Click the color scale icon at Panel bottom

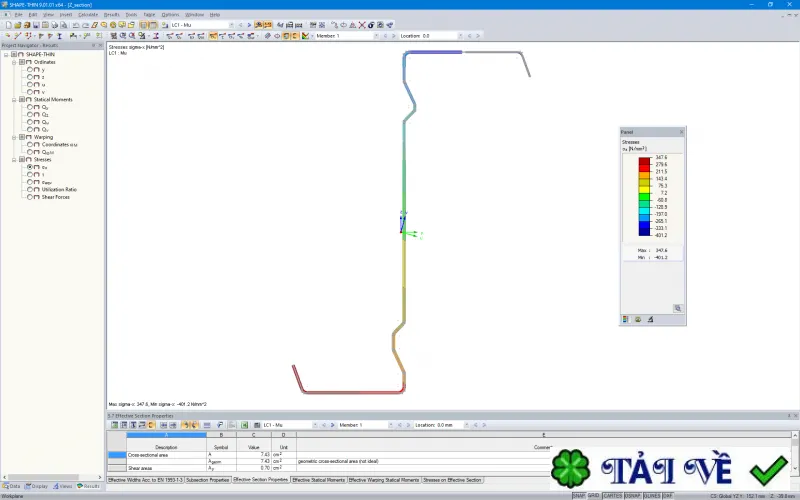[626, 319]
